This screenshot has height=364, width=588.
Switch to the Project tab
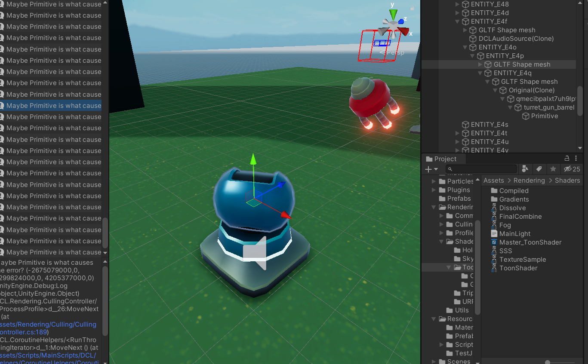point(443,158)
